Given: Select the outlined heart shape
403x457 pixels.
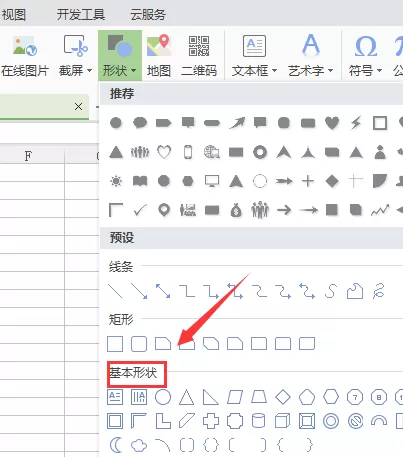Looking at the screenshot, I should point(164,152).
